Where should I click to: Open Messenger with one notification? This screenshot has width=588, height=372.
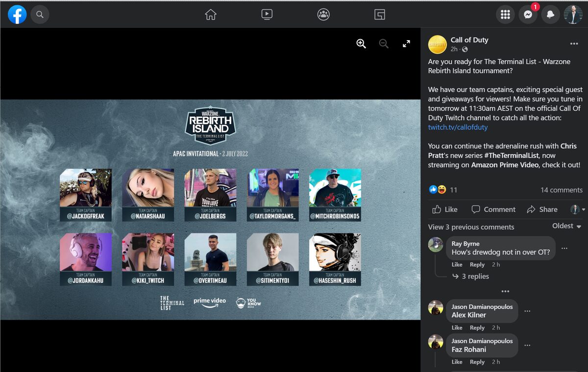[x=528, y=15]
